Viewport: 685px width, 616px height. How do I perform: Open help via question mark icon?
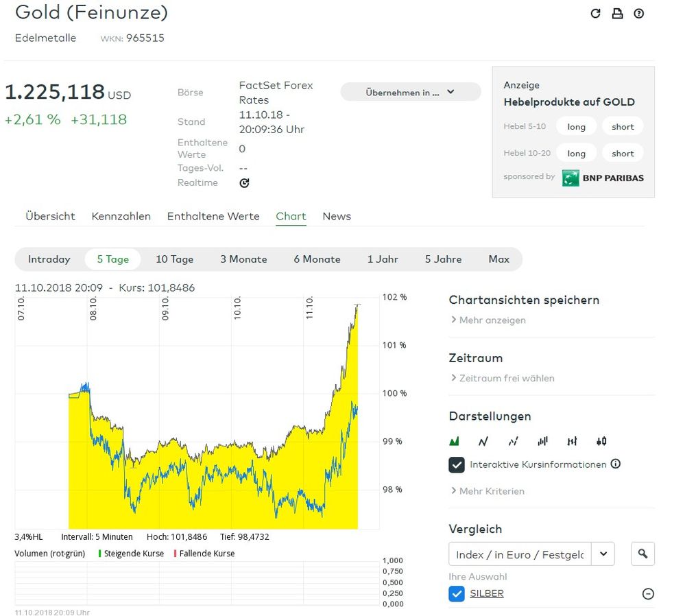tap(639, 14)
